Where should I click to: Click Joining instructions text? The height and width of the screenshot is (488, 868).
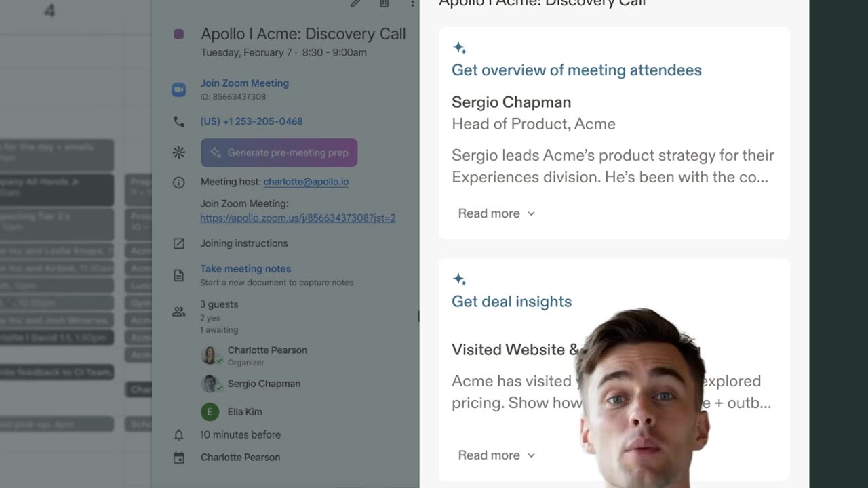(244, 243)
